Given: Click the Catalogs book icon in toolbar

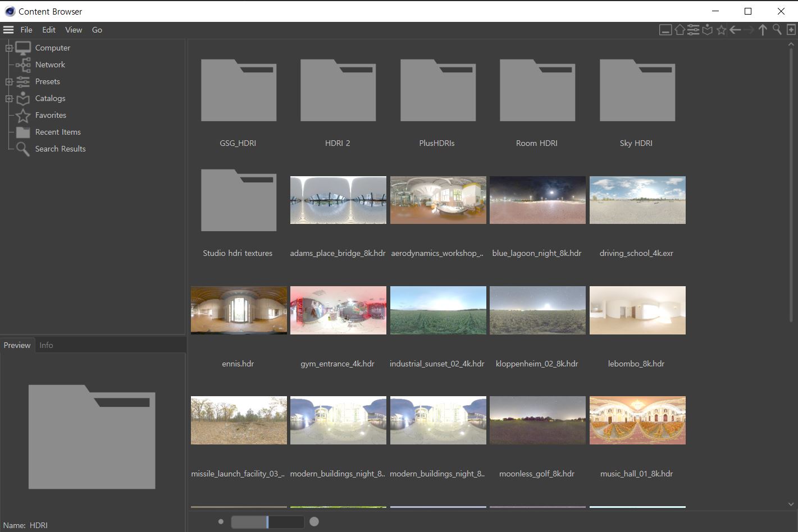Looking at the screenshot, I should (708, 30).
